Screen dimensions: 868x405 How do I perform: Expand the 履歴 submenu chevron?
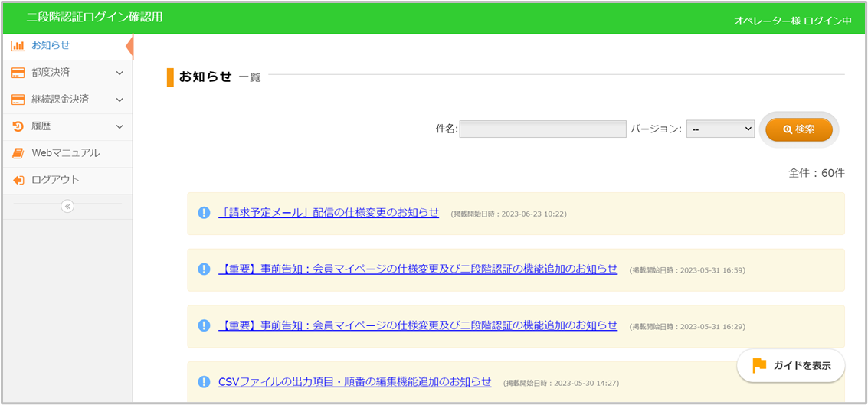[x=120, y=126]
